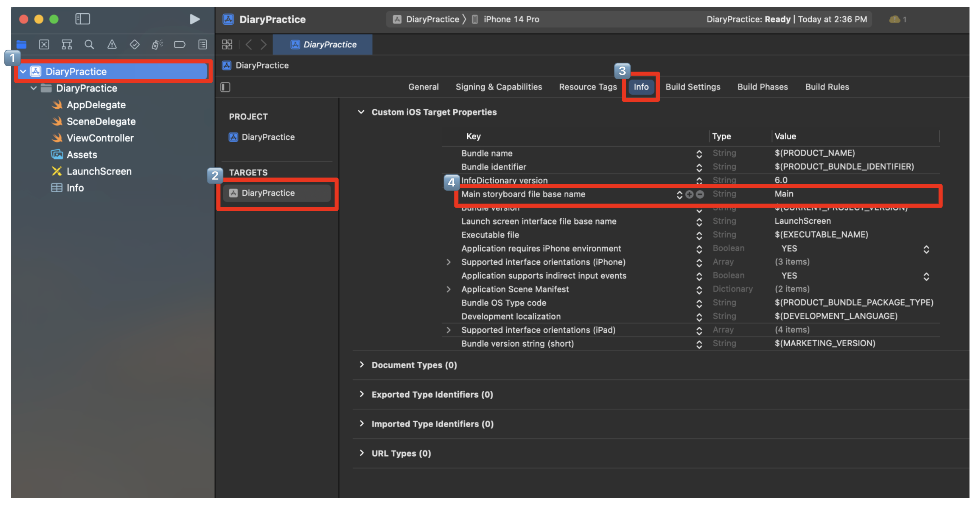Click the Bundle name value $(PRODUCT_NAME)
Viewport: 980px width, 506px height.
pos(815,153)
